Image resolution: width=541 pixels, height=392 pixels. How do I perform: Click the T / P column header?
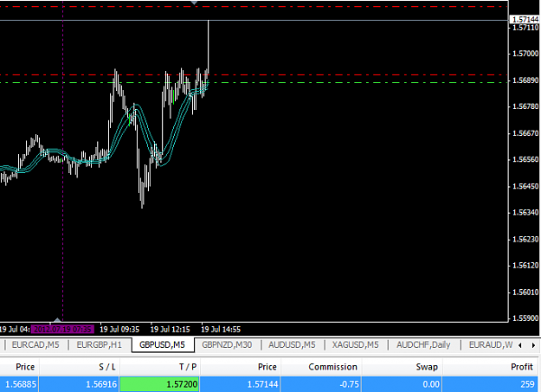point(160,367)
